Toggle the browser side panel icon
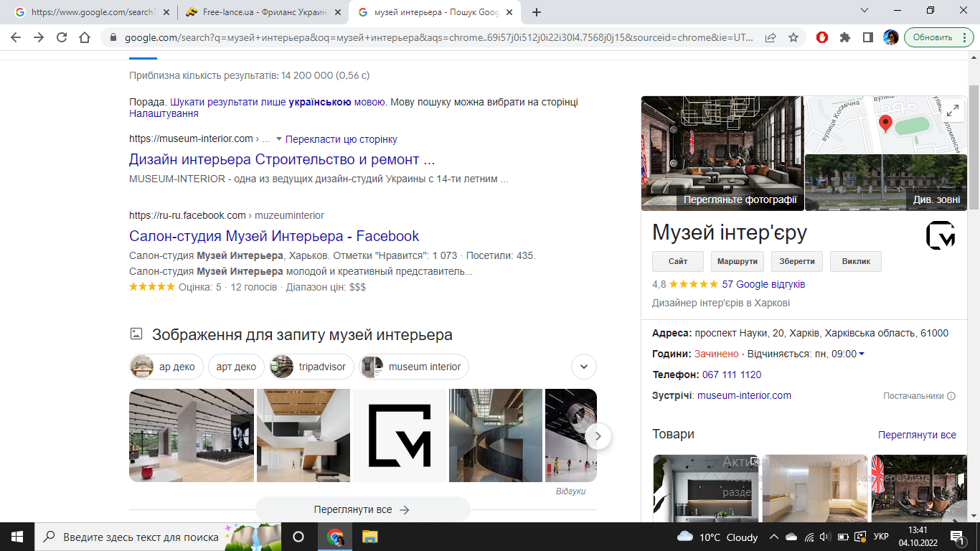The height and width of the screenshot is (551, 980). point(868,37)
